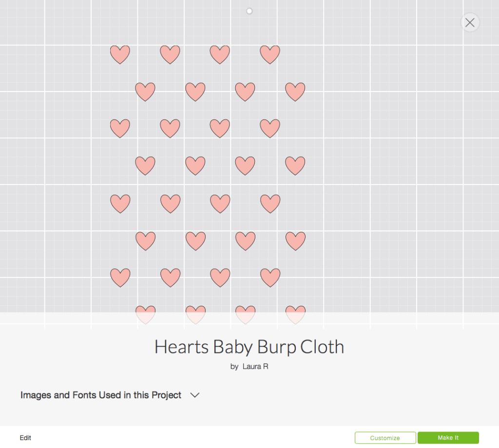The height and width of the screenshot is (448, 499).
Task: Click the project title Hearts Baby Burp Cloth
Action: point(249,347)
